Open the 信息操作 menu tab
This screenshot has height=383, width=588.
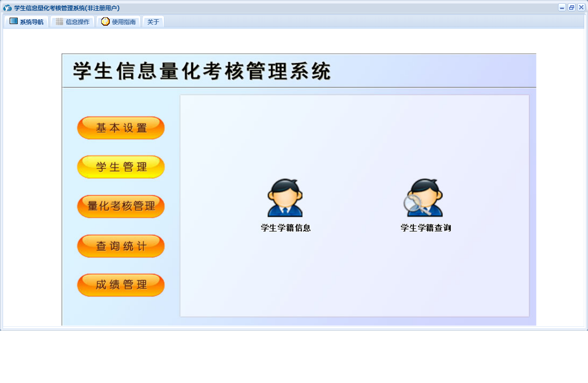[72, 22]
